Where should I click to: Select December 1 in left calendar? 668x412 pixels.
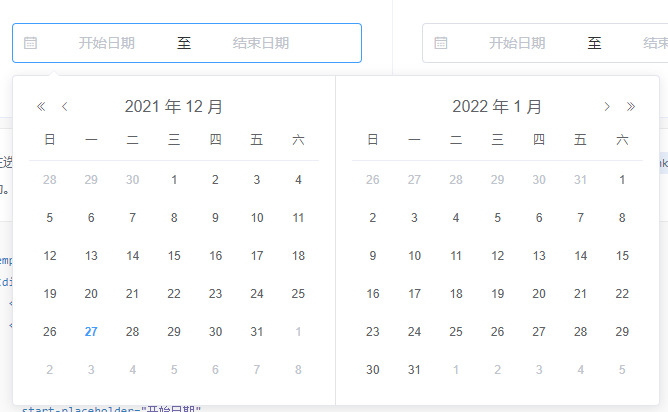[x=174, y=180]
